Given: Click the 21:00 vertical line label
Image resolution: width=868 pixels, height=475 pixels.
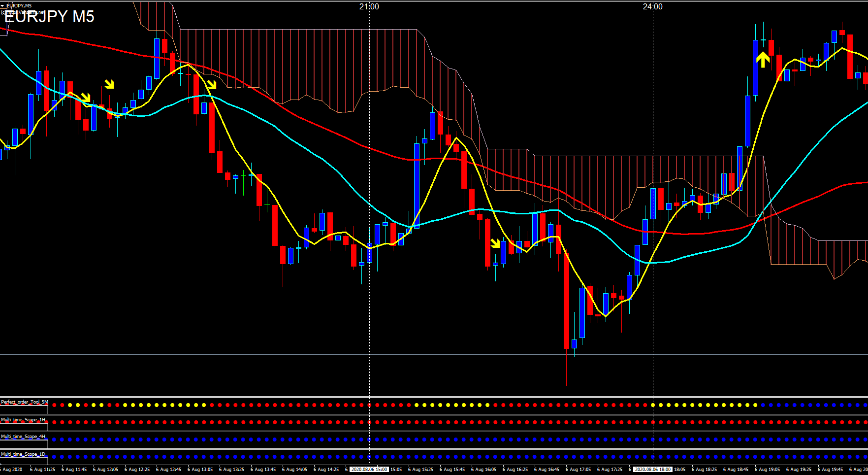Looking at the screenshot, I should click(x=369, y=6).
